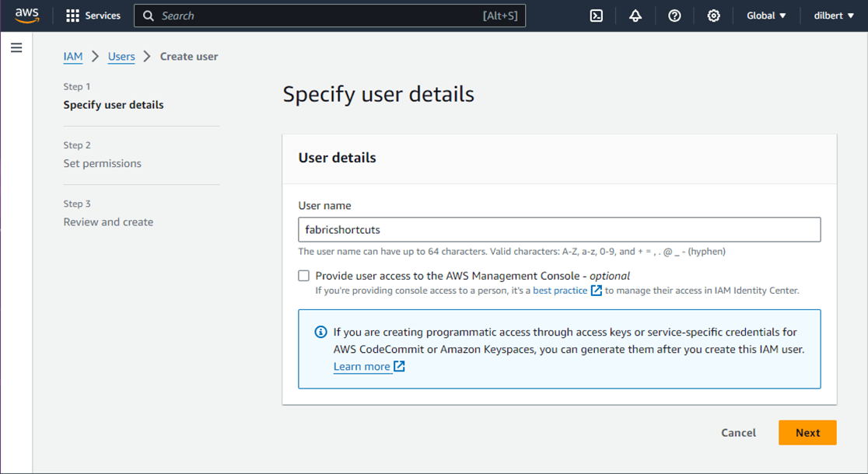Click the best practice link
This screenshot has height=474, width=868.
(x=560, y=291)
